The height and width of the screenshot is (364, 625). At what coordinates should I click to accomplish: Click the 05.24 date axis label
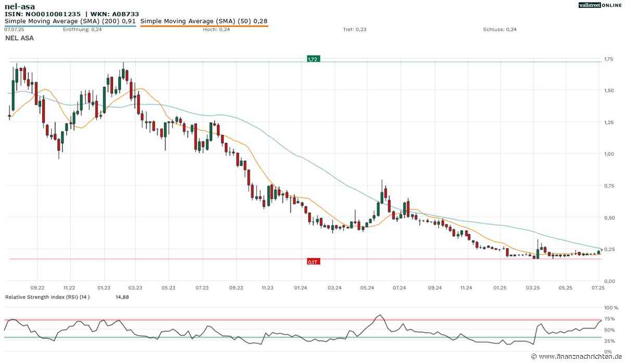[367, 287]
